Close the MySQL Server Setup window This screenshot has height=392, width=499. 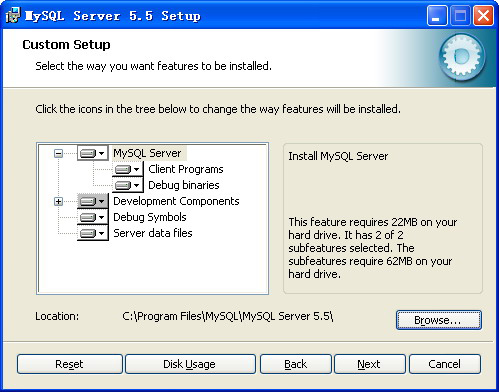[483, 16]
